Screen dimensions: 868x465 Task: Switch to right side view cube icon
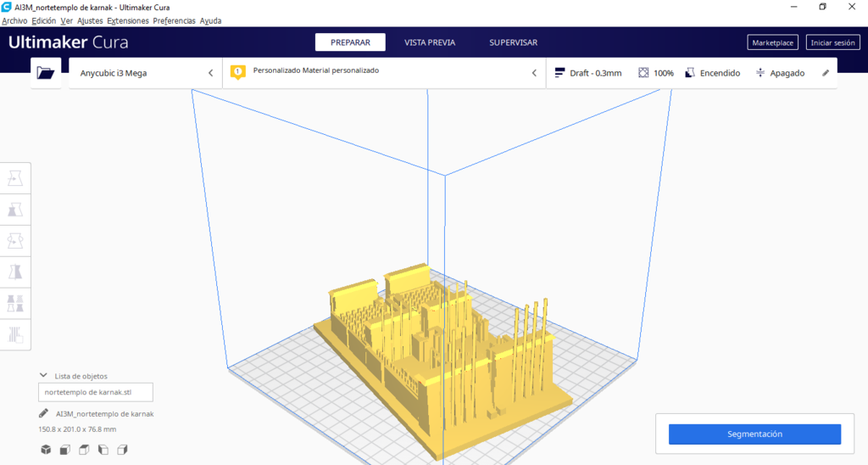122,450
